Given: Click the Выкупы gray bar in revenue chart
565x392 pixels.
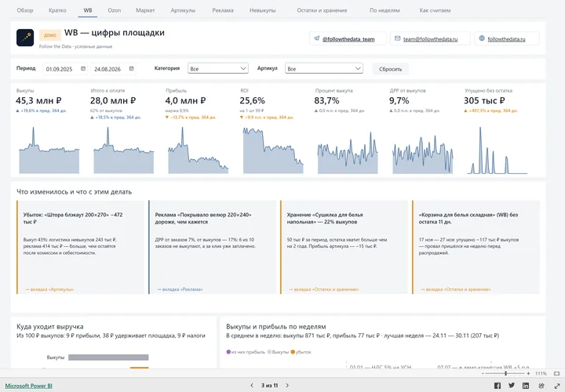Looking at the screenshot, I should tap(108, 358).
